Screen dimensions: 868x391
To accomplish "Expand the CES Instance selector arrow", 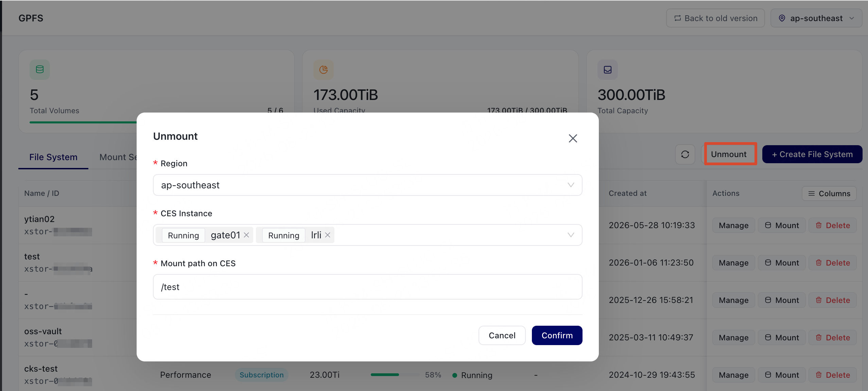I will click(571, 235).
